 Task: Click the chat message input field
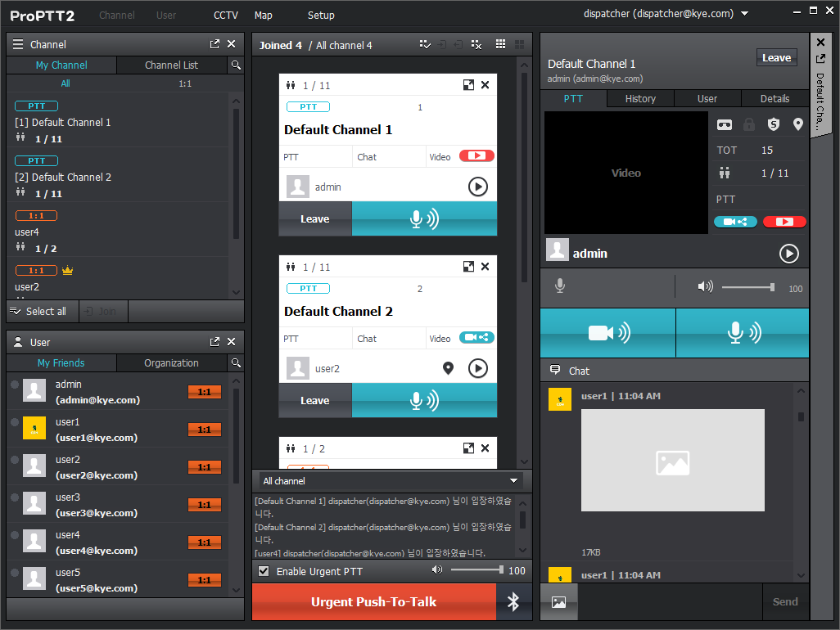[x=670, y=601]
